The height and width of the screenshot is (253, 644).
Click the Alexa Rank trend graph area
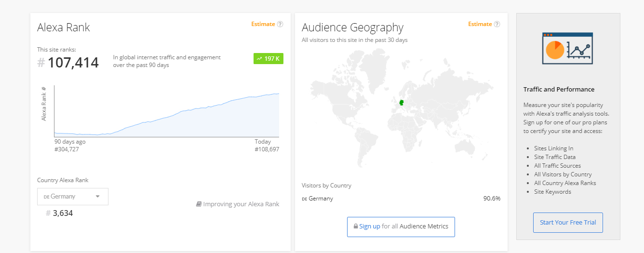point(167,111)
